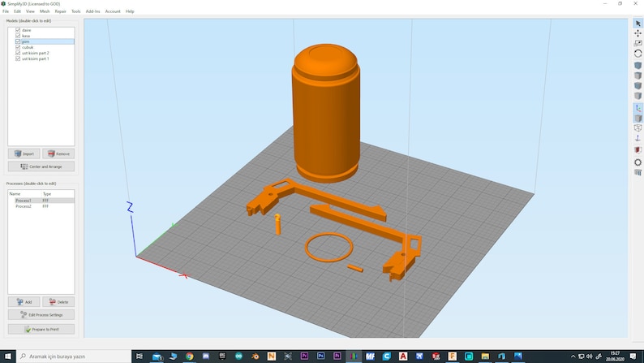Select the rotate view circular arrow tool
644x363 pixels.
coord(638,54)
